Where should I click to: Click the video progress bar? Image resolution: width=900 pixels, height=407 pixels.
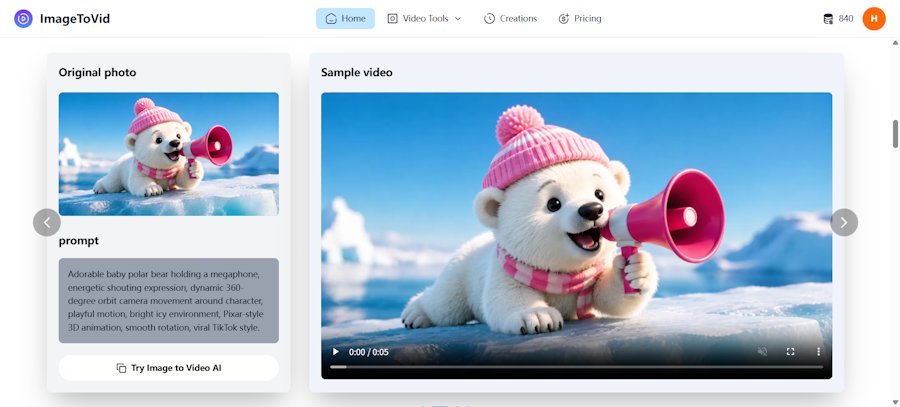click(x=576, y=366)
